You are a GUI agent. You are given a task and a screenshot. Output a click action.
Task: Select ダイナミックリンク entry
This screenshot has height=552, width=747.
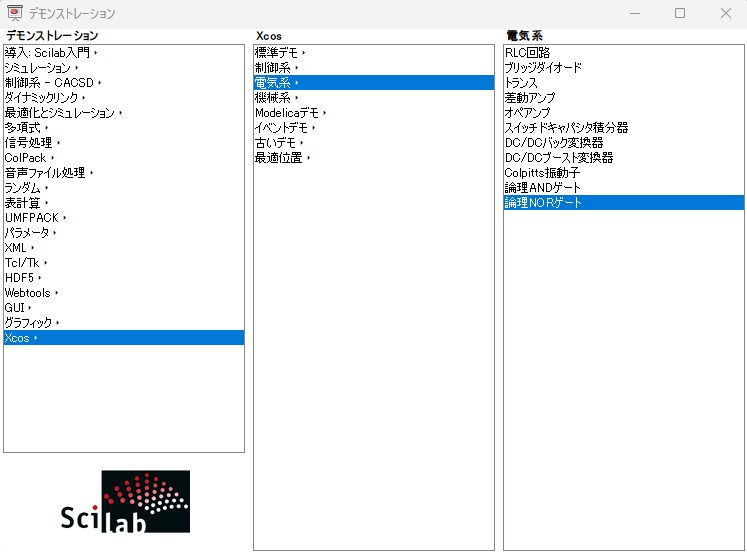pos(124,98)
